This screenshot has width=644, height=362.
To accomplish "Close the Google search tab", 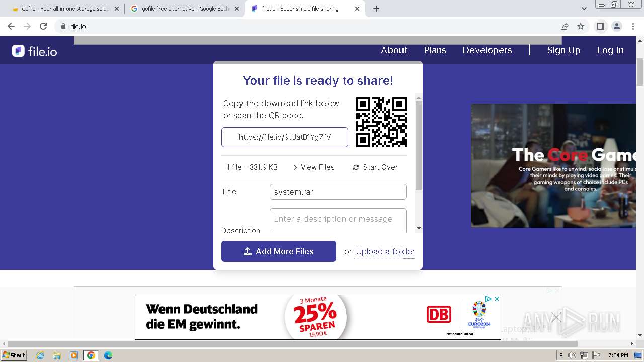I will tap(237, 9).
